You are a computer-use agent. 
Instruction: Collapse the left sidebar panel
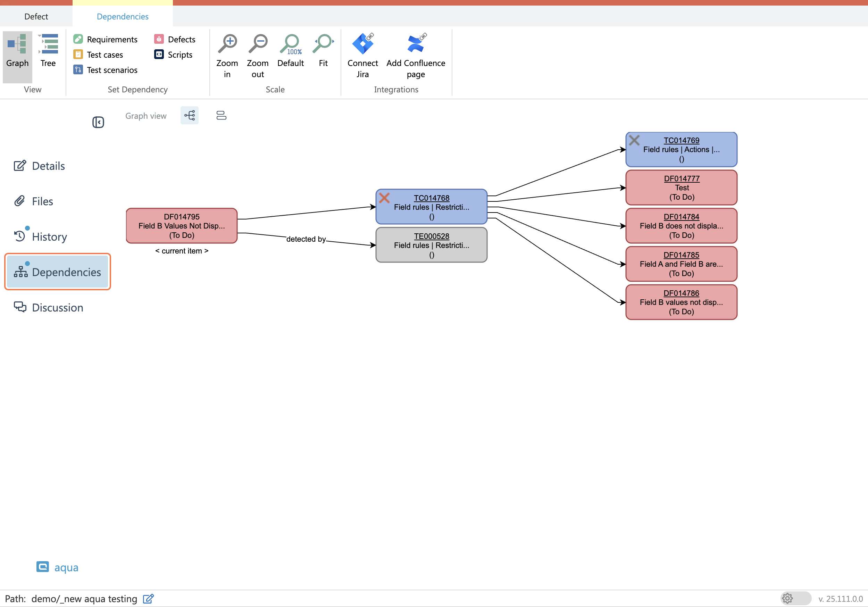click(98, 122)
